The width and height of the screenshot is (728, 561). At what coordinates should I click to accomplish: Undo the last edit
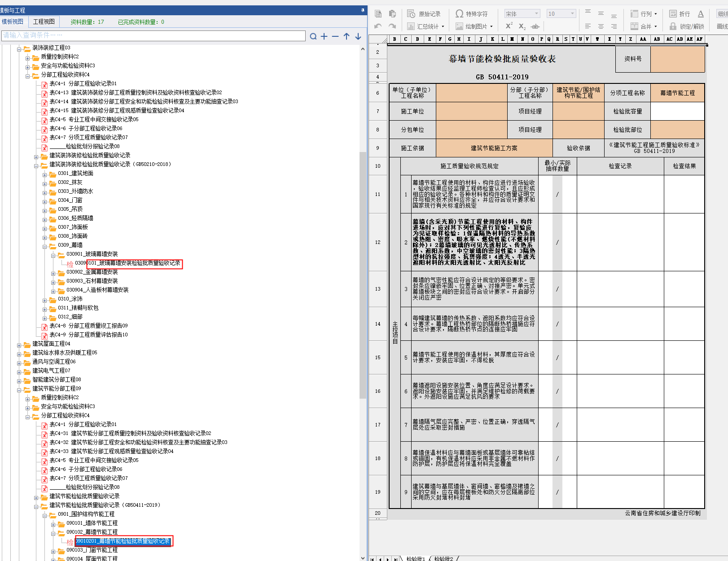(378, 26)
